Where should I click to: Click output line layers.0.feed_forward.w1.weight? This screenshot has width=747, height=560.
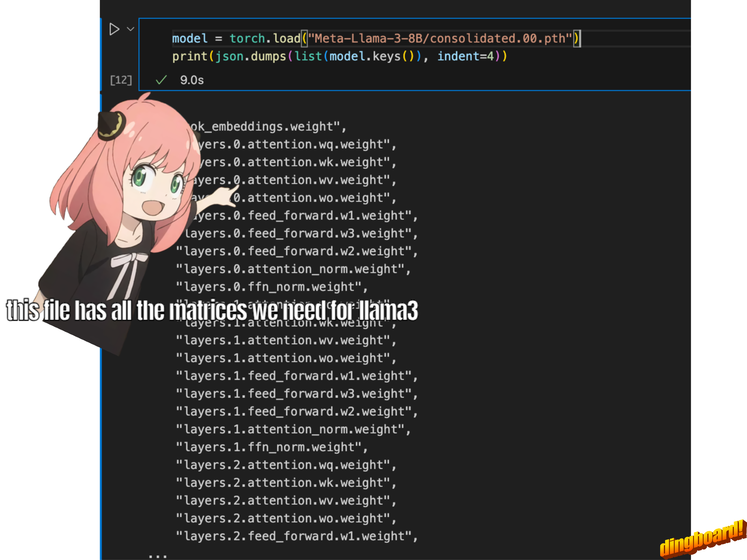click(x=305, y=216)
